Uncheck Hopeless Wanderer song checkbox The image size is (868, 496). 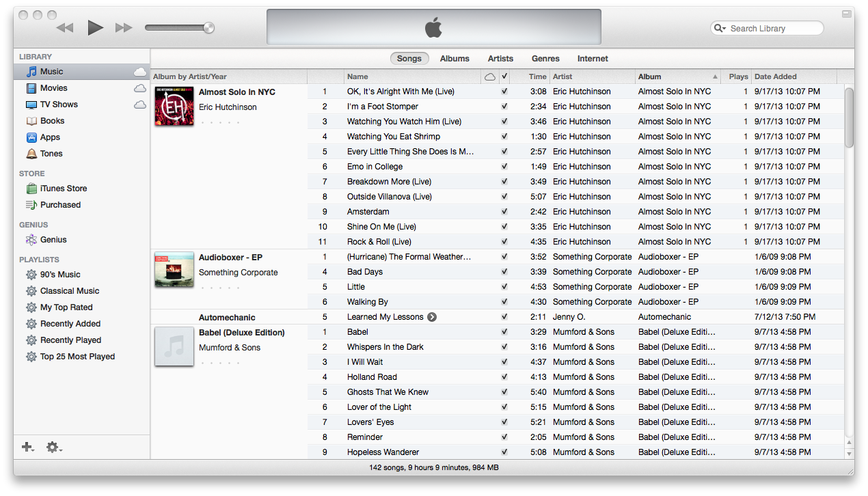point(504,452)
